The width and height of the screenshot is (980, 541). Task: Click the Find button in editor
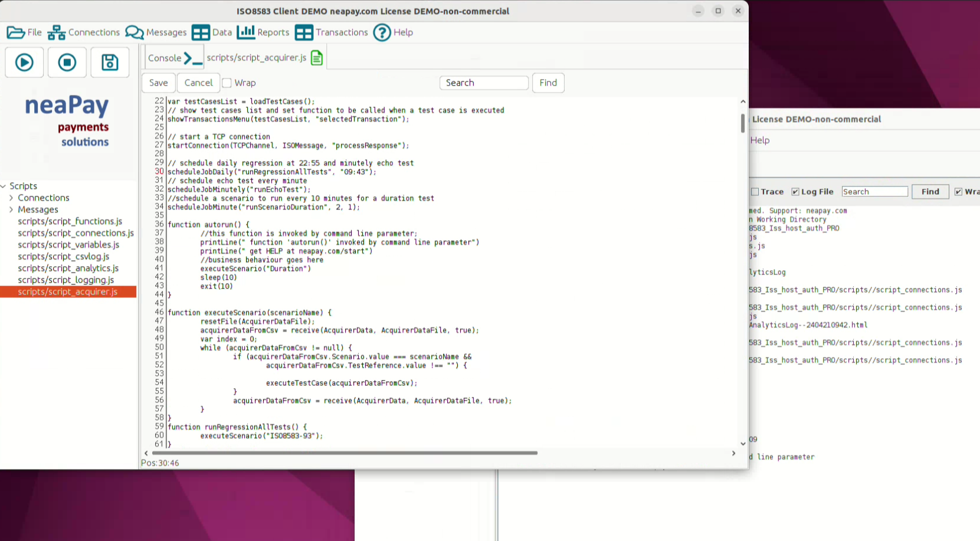pyautogui.click(x=548, y=83)
